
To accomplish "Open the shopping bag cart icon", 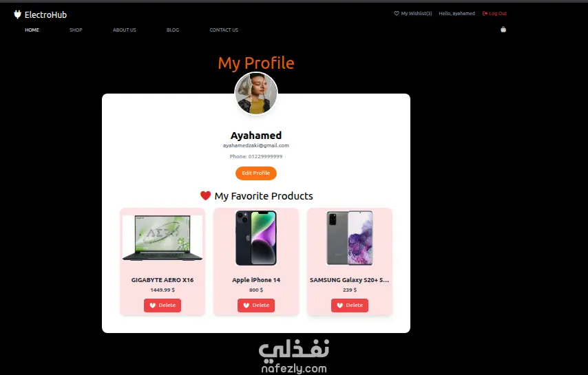I will pos(503,29).
